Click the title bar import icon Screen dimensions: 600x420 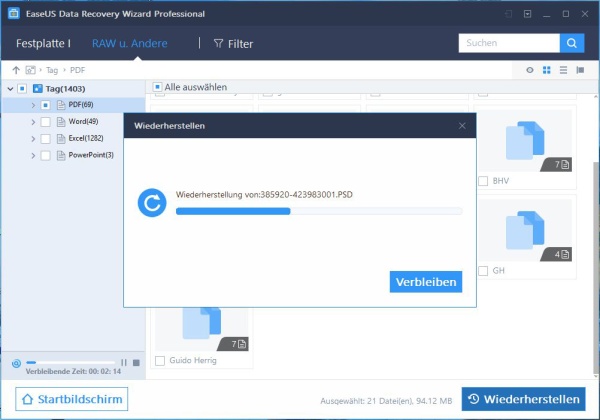(508, 14)
